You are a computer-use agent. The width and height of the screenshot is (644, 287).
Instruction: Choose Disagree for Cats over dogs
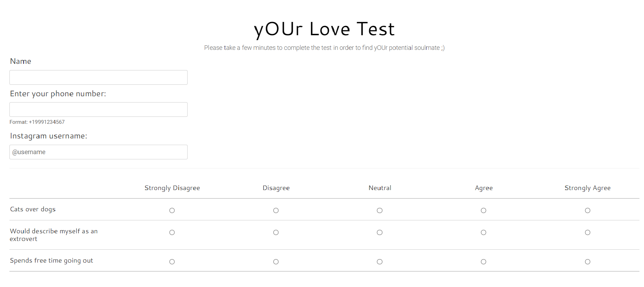click(276, 211)
